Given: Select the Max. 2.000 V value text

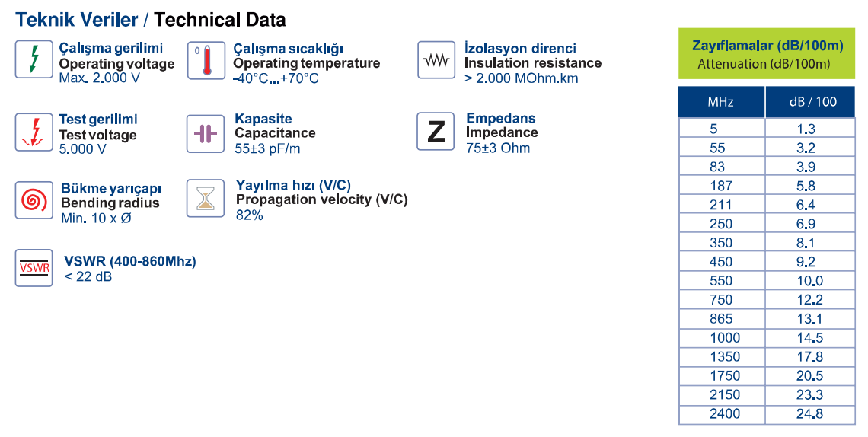Looking at the screenshot, I should 100,78.
